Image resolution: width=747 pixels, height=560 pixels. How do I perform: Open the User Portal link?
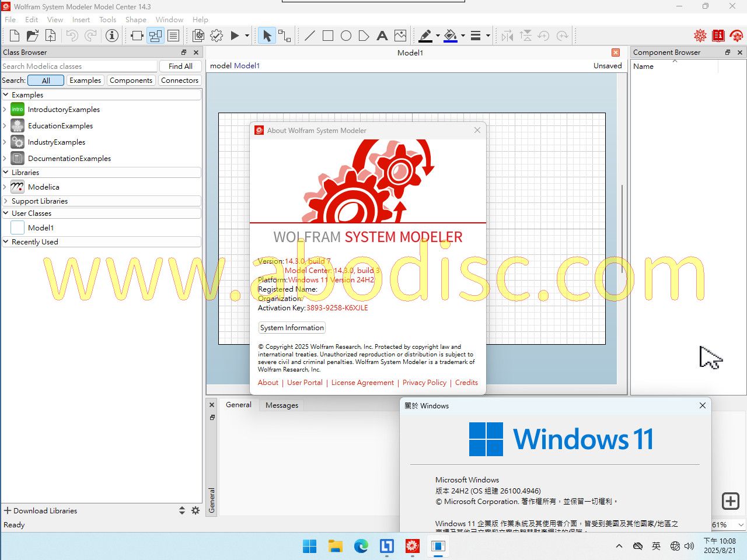(305, 383)
